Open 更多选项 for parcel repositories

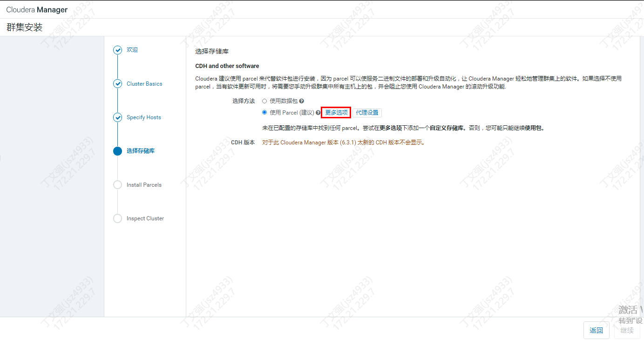[x=336, y=113]
